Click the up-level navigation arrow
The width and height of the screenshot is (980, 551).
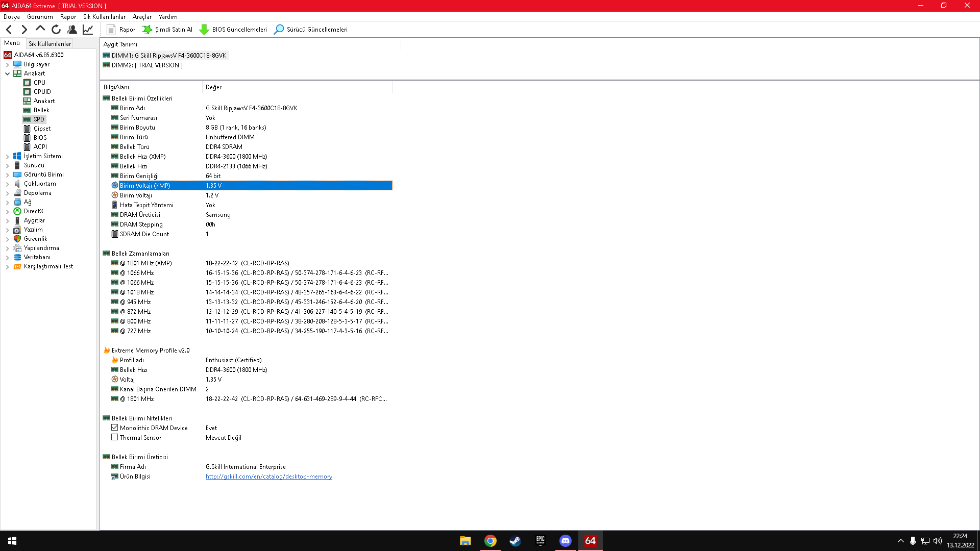coord(40,29)
